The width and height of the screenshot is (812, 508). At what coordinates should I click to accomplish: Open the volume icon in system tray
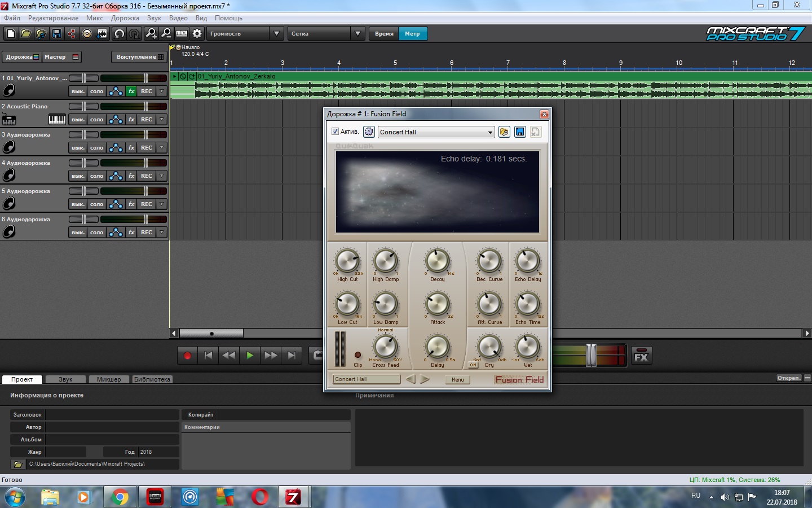725,497
